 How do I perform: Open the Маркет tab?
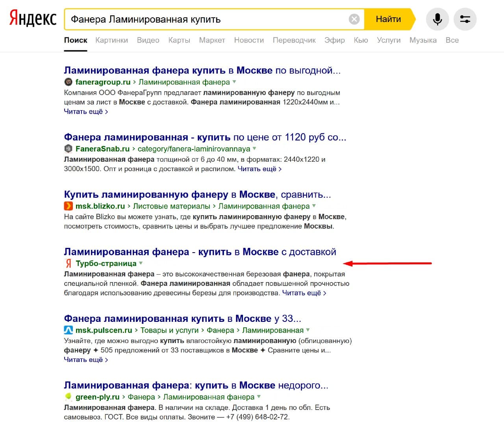pos(212,40)
